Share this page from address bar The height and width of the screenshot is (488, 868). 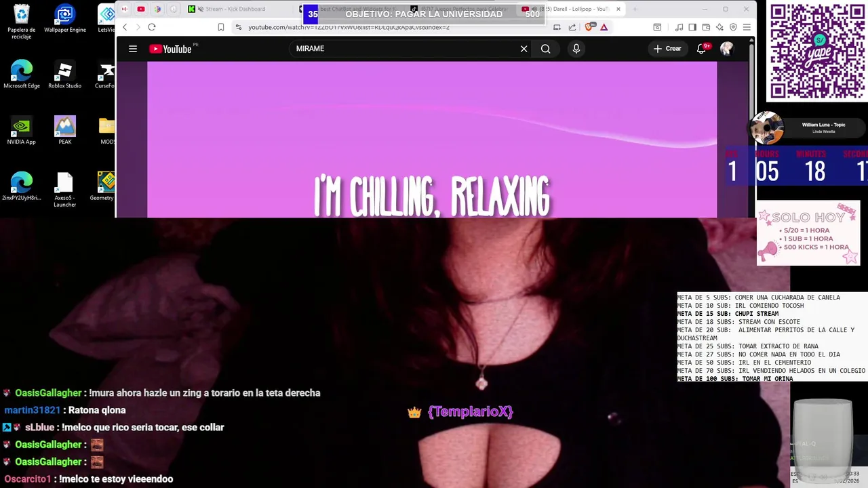(x=572, y=27)
